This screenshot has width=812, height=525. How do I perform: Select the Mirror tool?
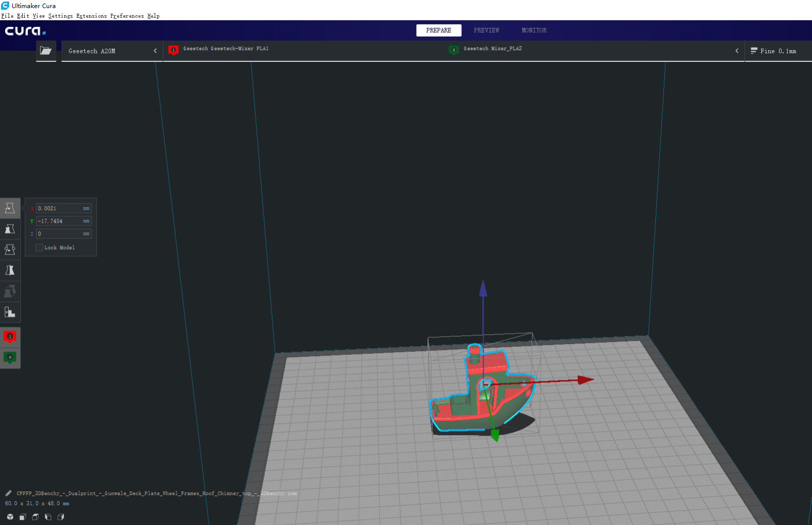tap(10, 270)
